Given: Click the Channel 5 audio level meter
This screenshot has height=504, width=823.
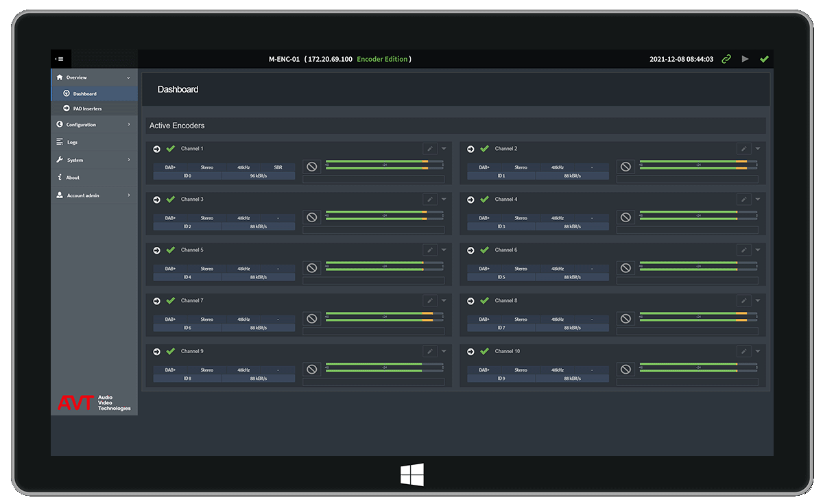Looking at the screenshot, I should 385,266.
